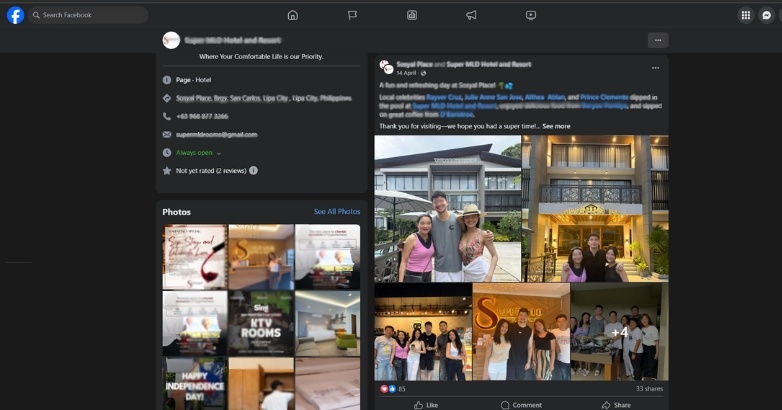Click the page email address
This screenshot has height=410, width=782.
216,134
